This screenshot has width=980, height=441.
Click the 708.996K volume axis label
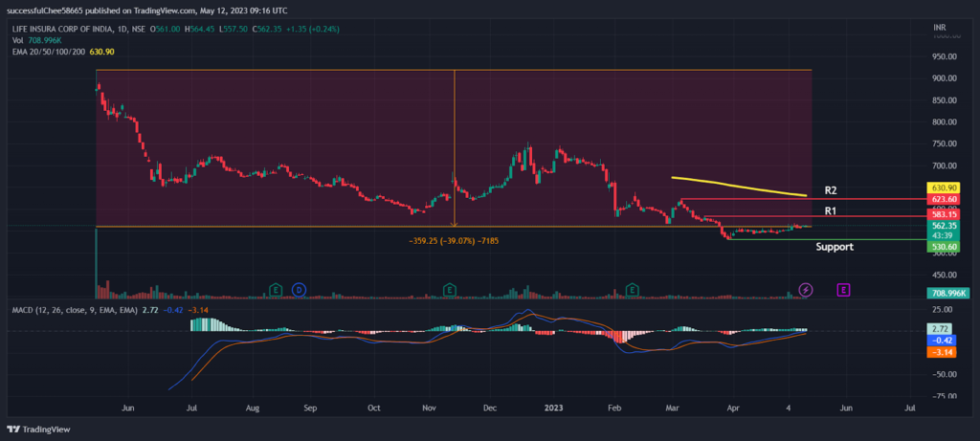948,293
